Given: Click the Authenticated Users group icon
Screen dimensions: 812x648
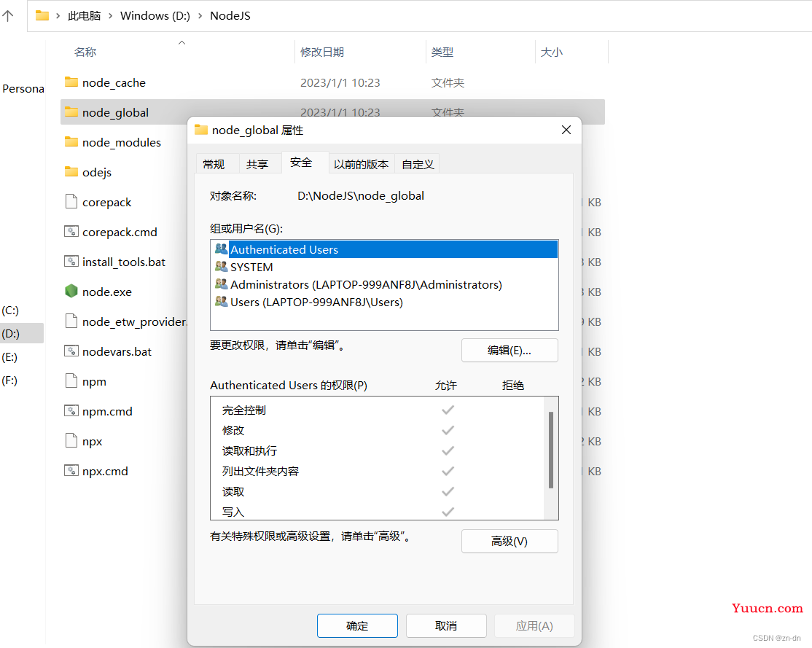Looking at the screenshot, I should (221, 249).
